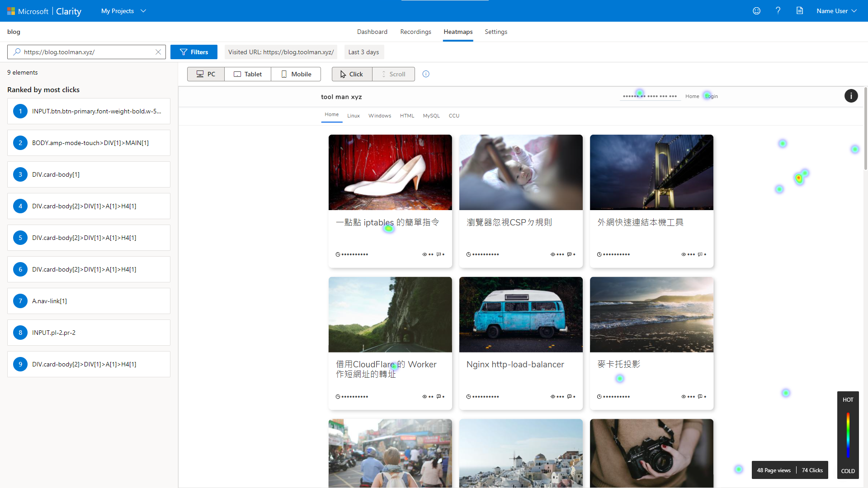This screenshot has width=868, height=488.
Task: Select the Click heatmap mode
Action: [352, 74]
